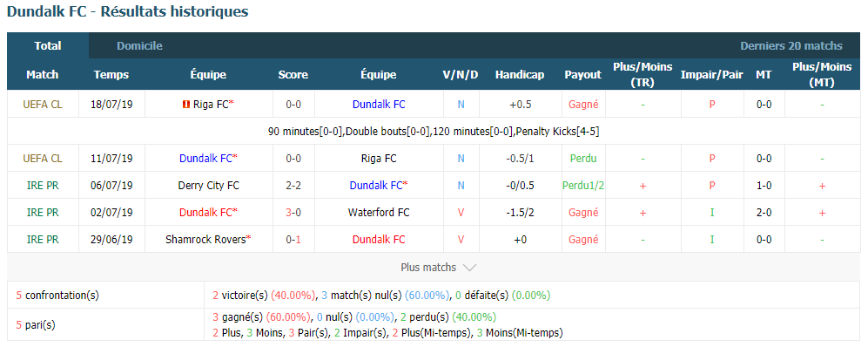The image size is (868, 347).
Task: Expand the Plus matchs chevron
Action: coord(469,268)
